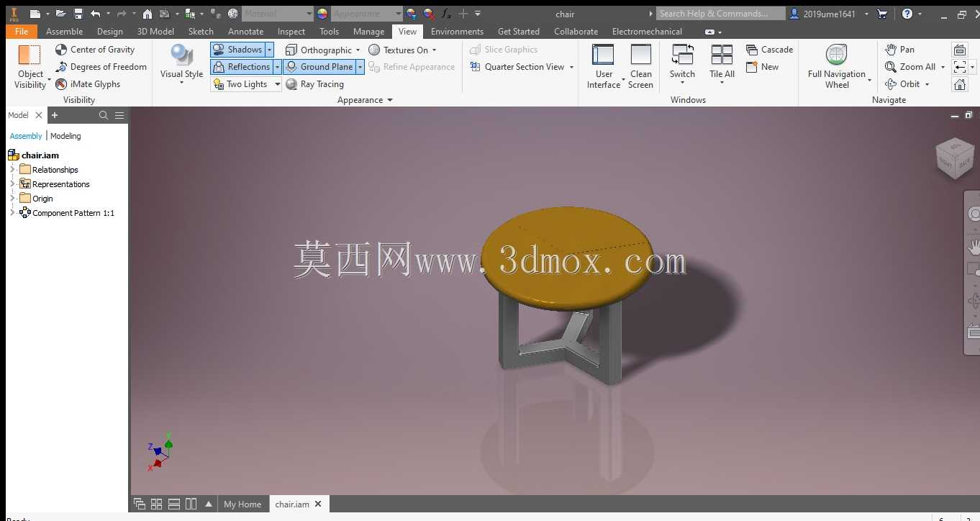The height and width of the screenshot is (521, 980).
Task: Toggle Reflections display
Action: 242,67
